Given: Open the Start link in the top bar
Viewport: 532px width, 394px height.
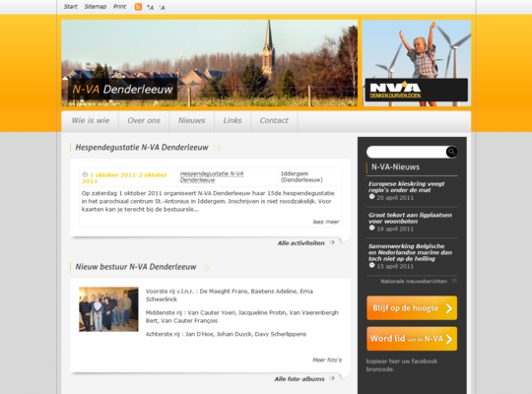Looking at the screenshot, I should pyautogui.click(x=71, y=7).
